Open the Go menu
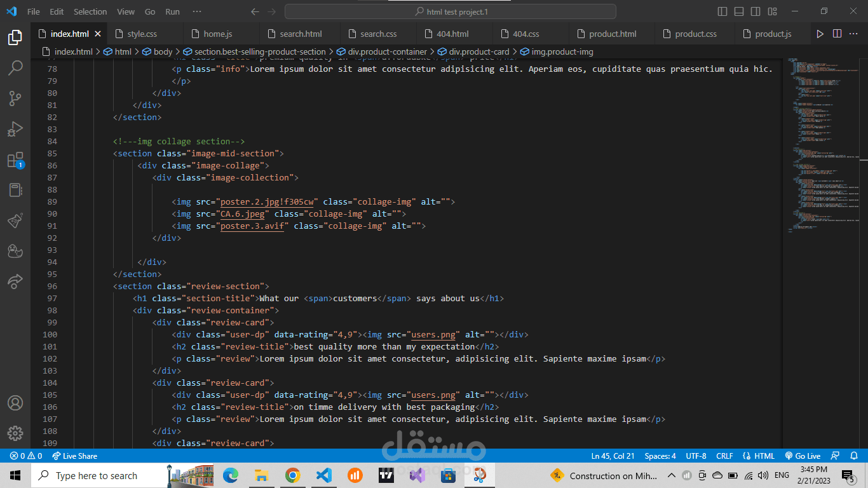This screenshot has height=488, width=868. point(150,11)
